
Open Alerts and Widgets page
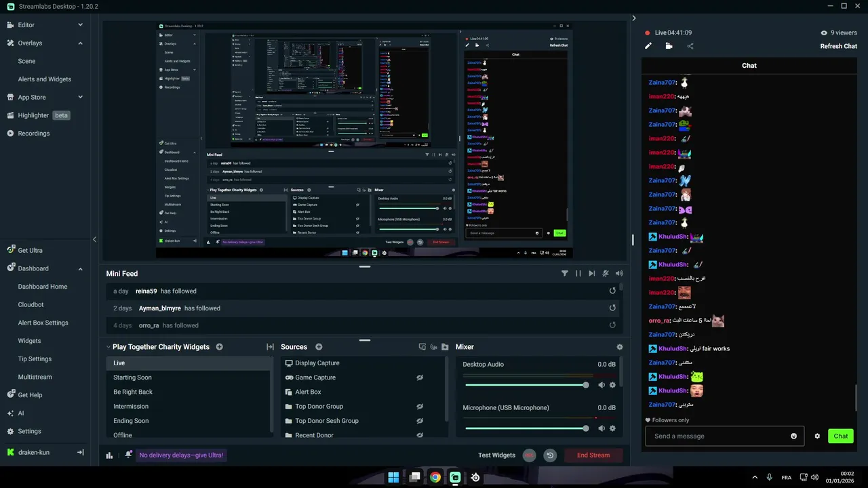(44, 79)
